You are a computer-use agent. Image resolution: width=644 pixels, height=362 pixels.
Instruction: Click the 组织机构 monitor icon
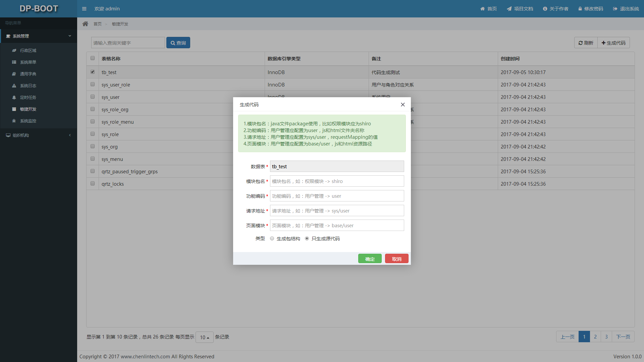point(8,135)
